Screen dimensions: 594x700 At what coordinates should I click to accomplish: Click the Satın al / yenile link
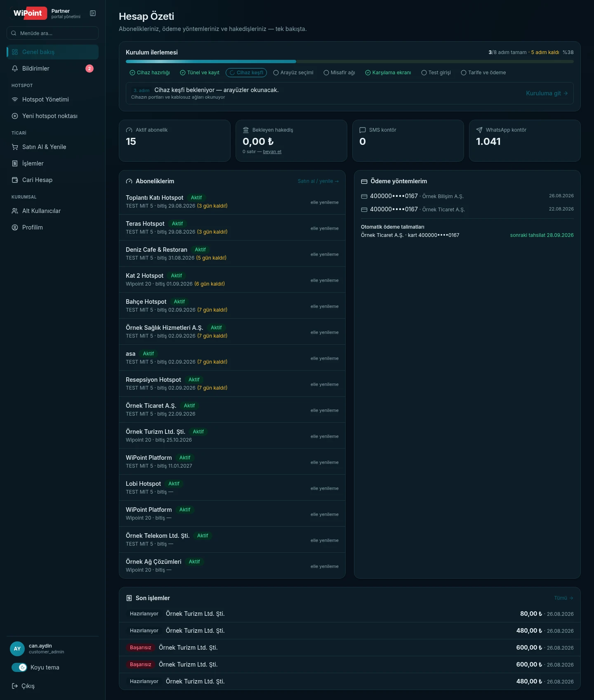pos(318,181)
